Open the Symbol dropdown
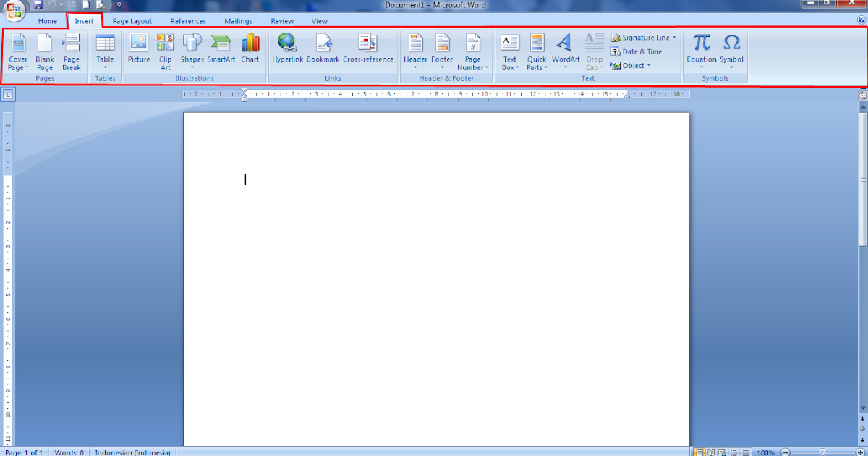The height and width of the screenshot is (456, 868). tap(731, 52)
